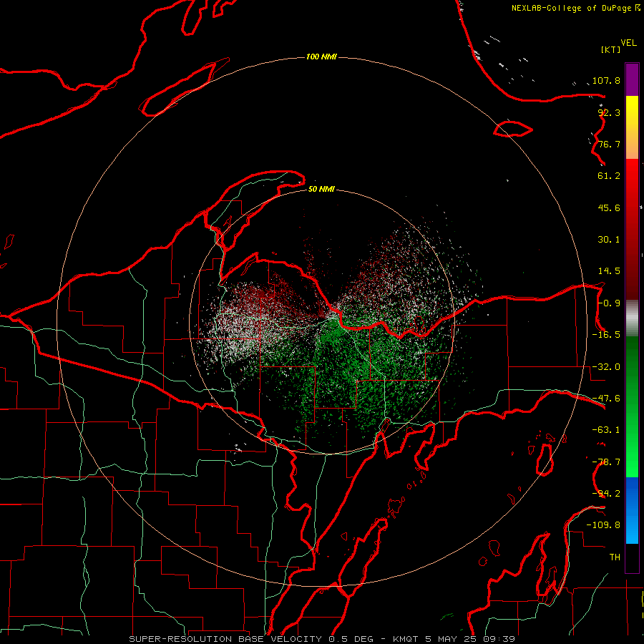
Task: Click the 107.8 velocity scale value
Action: coord(606,80)
